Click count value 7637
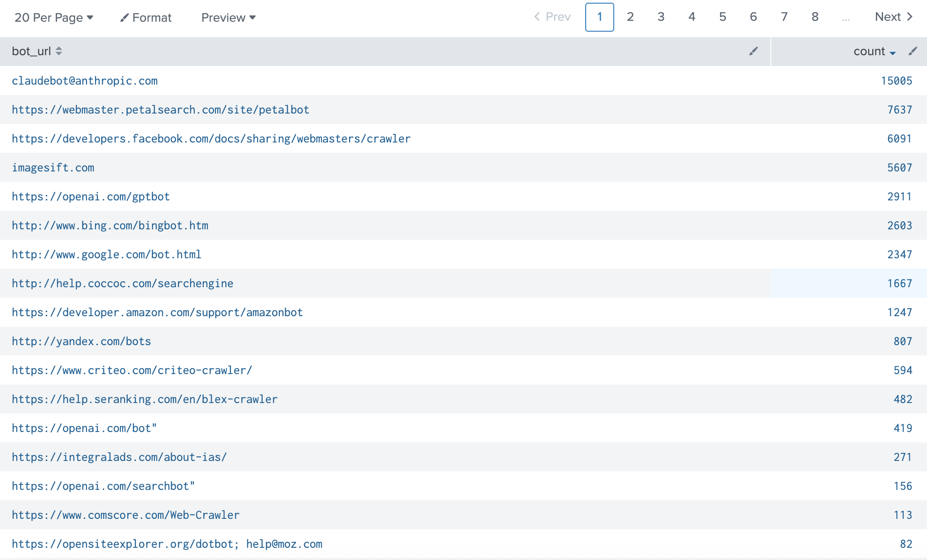This screenshot has height=560, width=927. [x=899, y=109]
